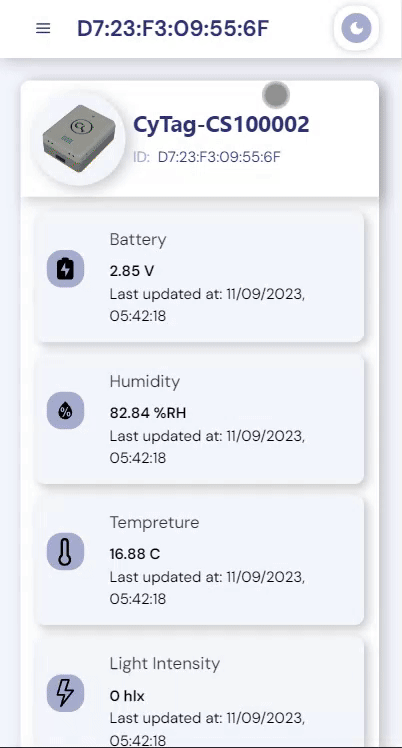Click the Battery charging icon
The height and width of the screenshot is (748, 402).
[x=65, y=269]
